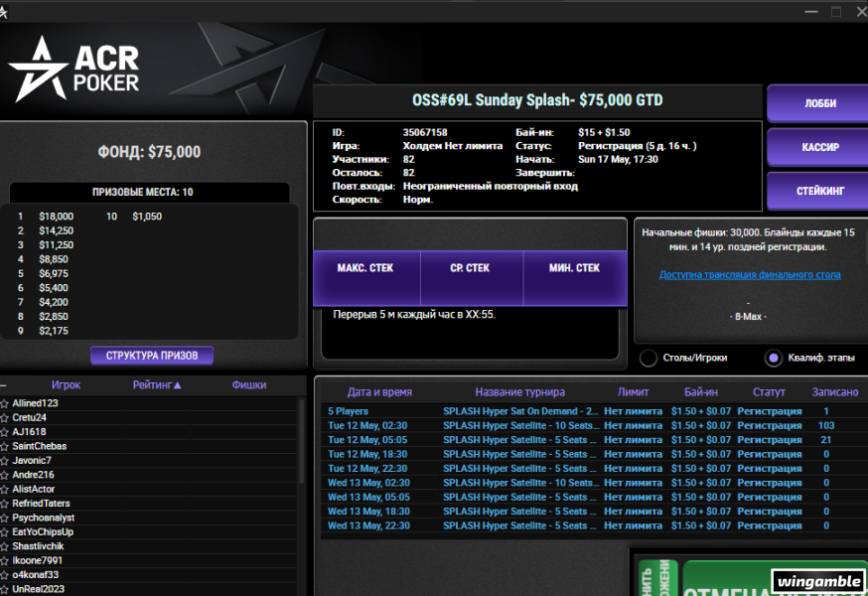Click the tenth place prize $1,050
The width and height of the screenshot is (868, 596).
[x=147, y=217]
